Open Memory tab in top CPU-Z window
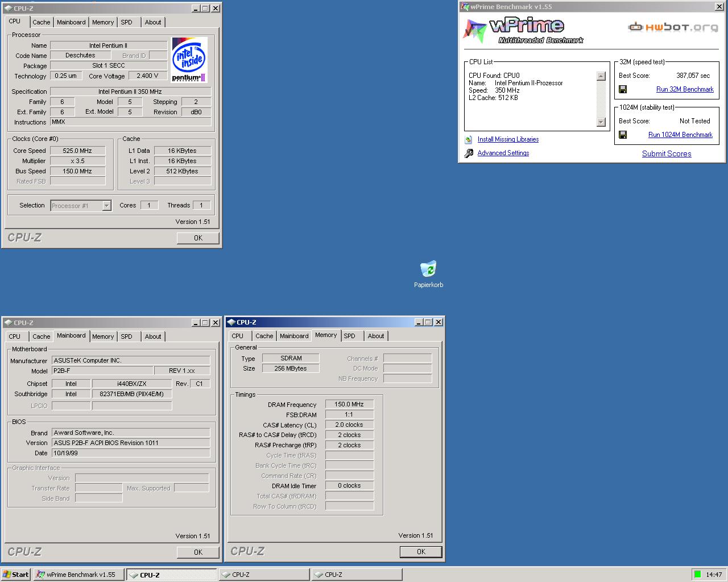Screen dimensions: 728x582 click(x=103, y=22)
